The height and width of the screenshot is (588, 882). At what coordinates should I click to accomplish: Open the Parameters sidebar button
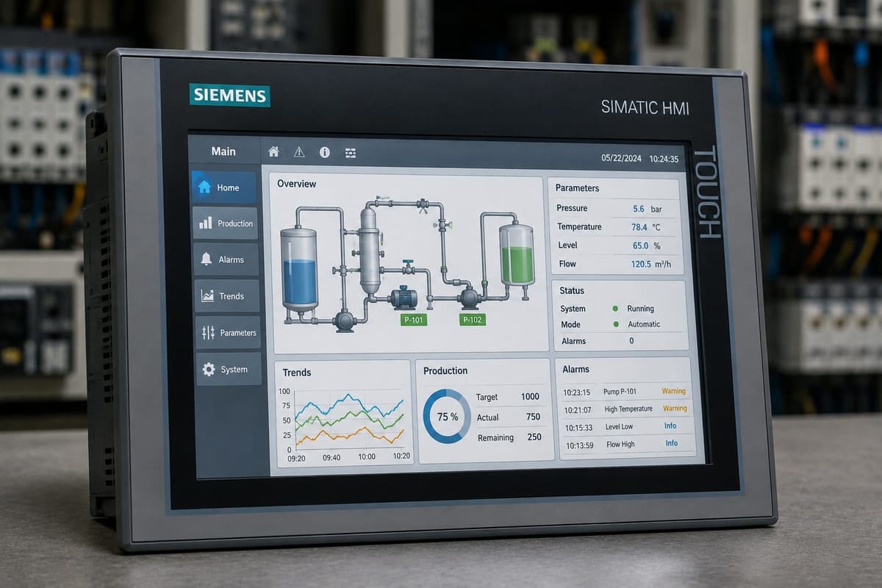click(x=229, y=332)
